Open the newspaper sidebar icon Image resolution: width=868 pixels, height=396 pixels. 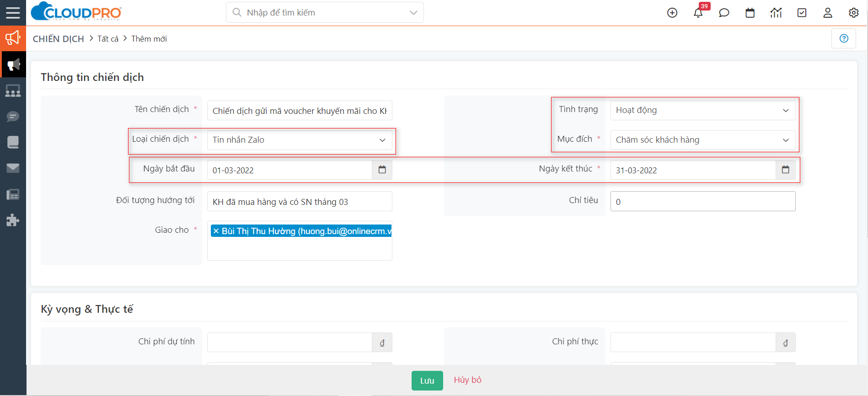pos(13,194)
